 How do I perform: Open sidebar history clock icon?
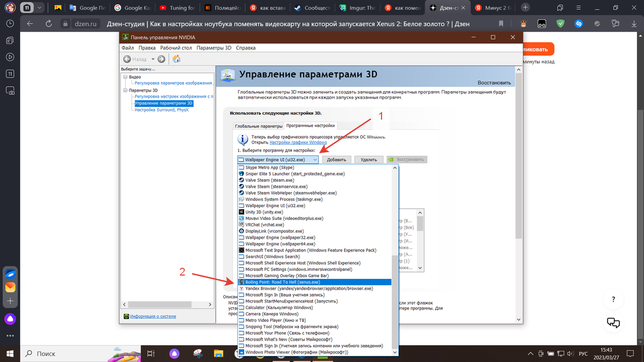pyautogui.click(x=10, y=24)
